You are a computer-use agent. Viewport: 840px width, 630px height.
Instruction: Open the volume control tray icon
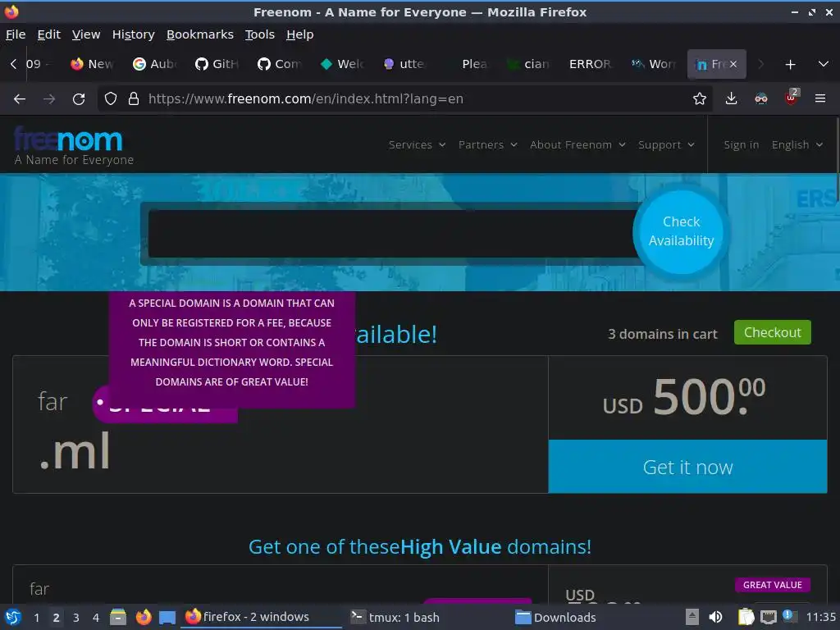click(x=715, y=617)
